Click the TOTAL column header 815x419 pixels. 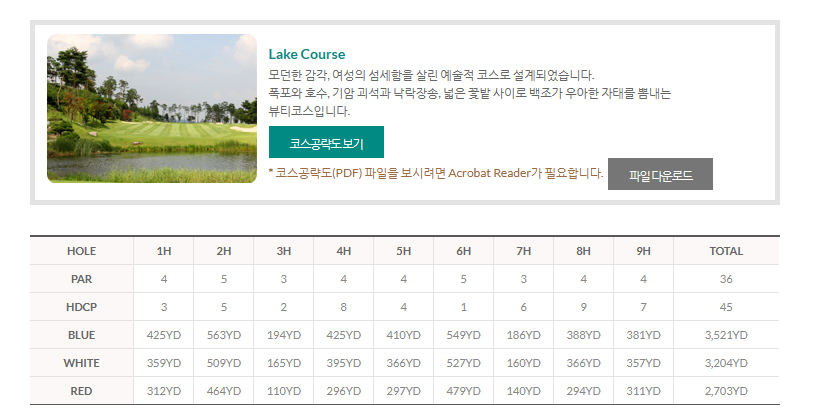click(726, 251)
